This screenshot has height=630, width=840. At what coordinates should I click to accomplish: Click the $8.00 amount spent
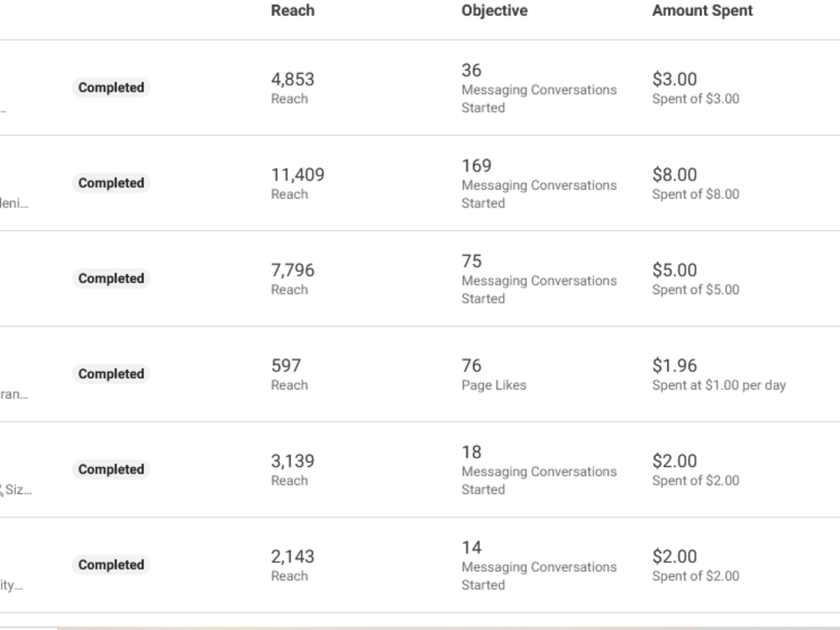click(x=675, y=175)
